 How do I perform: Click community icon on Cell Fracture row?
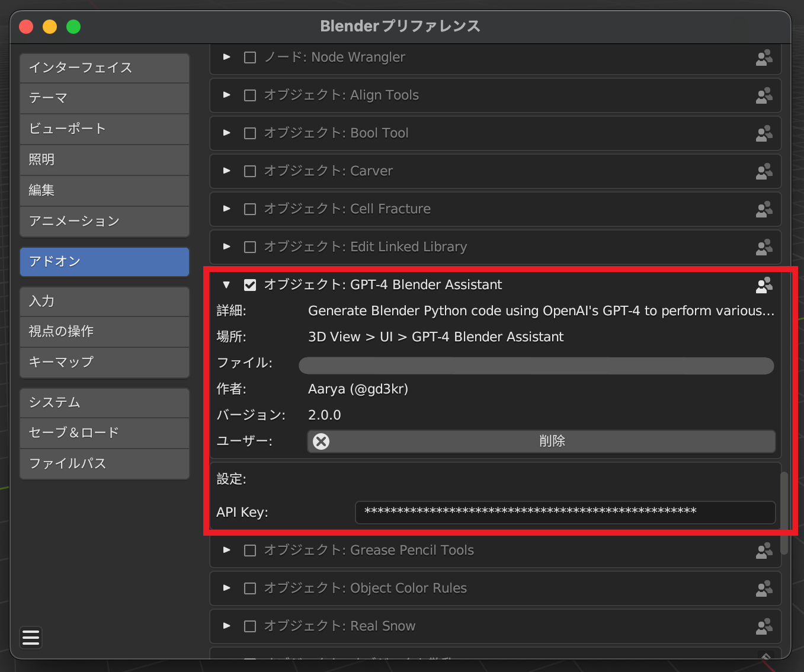click(x=764, y=209)
